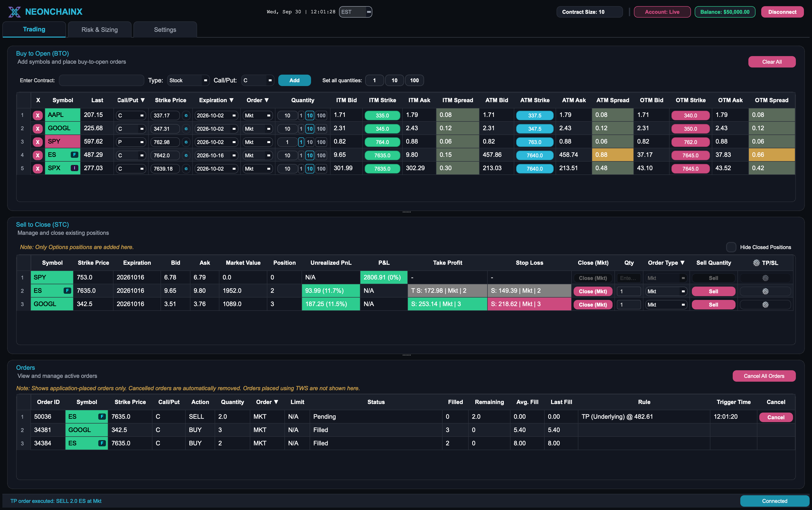The width and height of the screenshot is (812, 510).
Task: Set GOOGL quantity preset to 1
Action: [301, 129]
